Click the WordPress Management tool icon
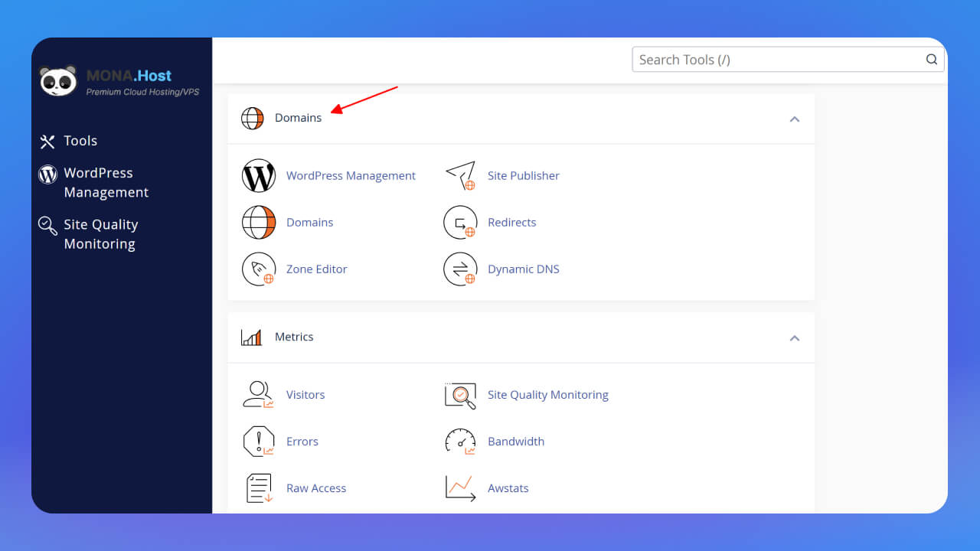980x551 pixels. (x=259, y=176)
